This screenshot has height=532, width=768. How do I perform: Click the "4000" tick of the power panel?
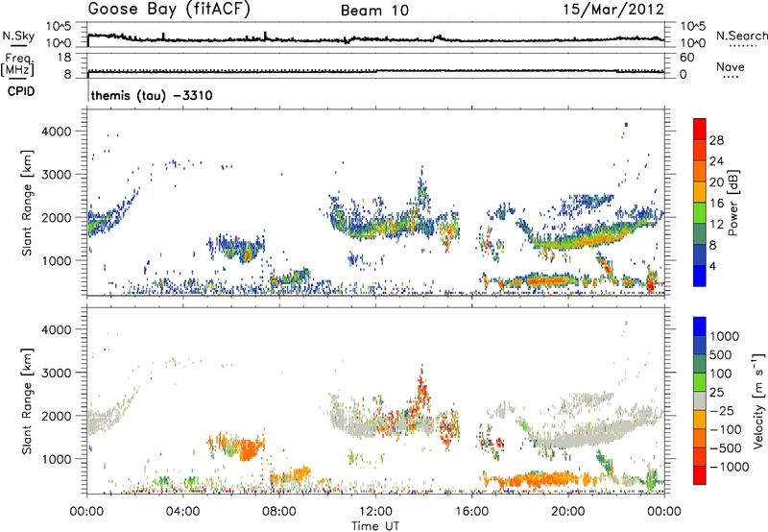pos(57,132)
